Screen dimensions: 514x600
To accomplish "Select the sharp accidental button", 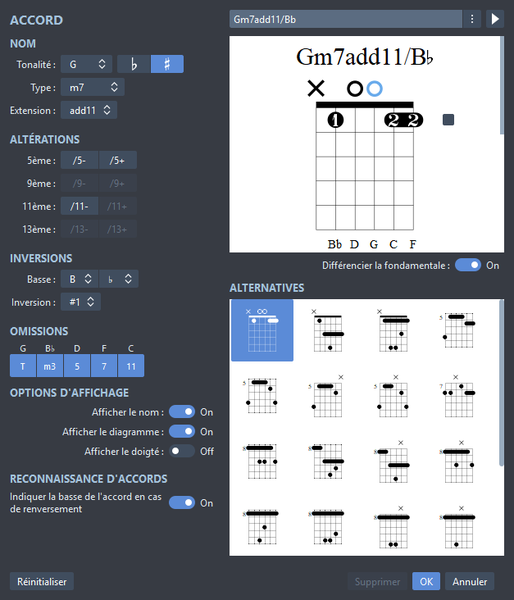I will pyautogui.click(x=167, y=64).
